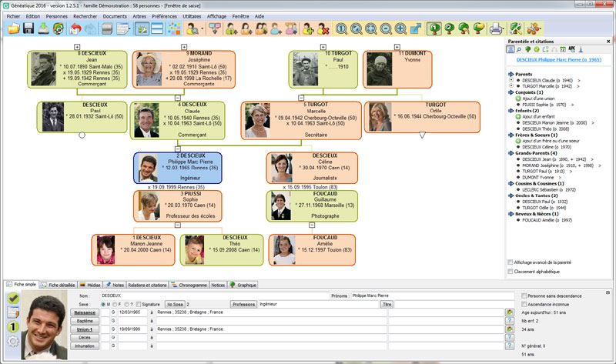Screen dimensions: 616x364
Task: Reset zoom to 1:1 with magnifier icon
Action: tap(341, 28)
